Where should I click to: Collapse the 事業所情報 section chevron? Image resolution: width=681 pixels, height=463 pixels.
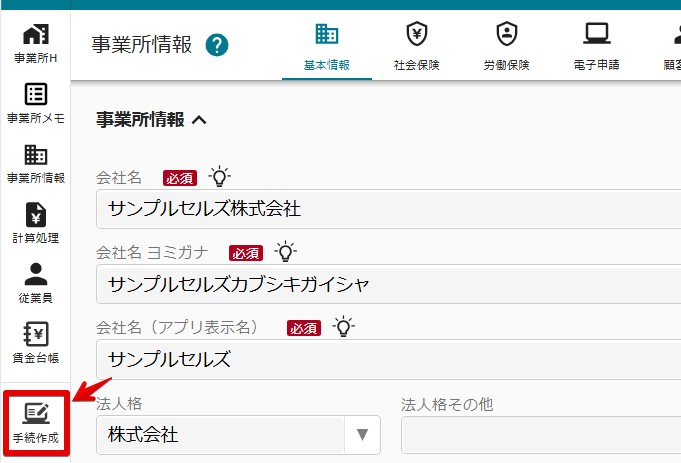[199, 120]
